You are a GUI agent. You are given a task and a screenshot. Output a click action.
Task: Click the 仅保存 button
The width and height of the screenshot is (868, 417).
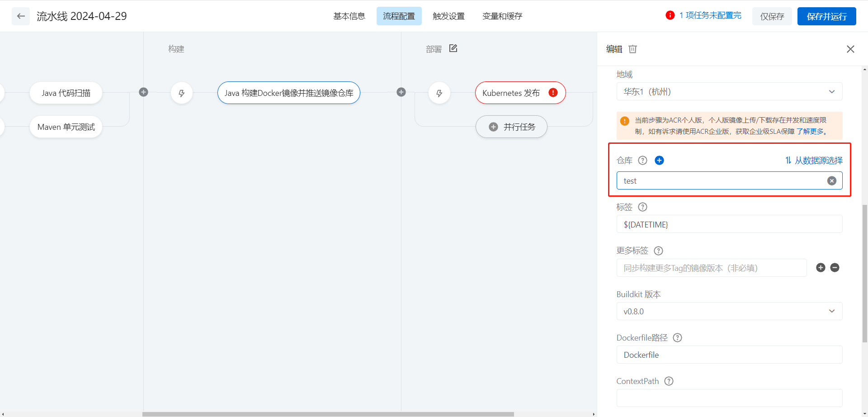click(x=772, y=16)
